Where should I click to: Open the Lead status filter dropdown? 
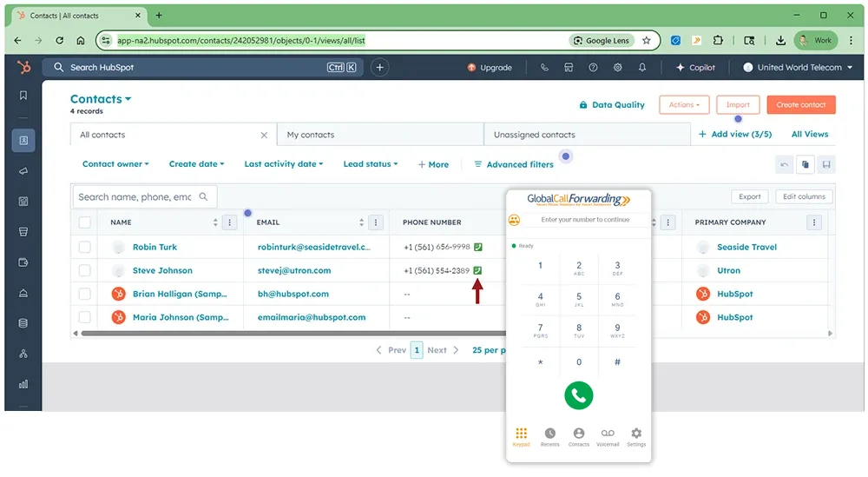pos(371,164)
